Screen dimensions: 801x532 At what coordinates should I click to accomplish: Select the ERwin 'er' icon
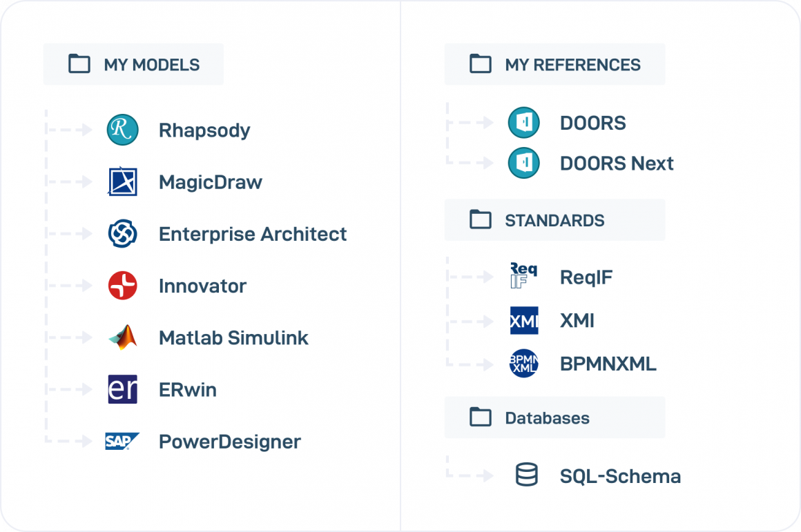(123, 389)
